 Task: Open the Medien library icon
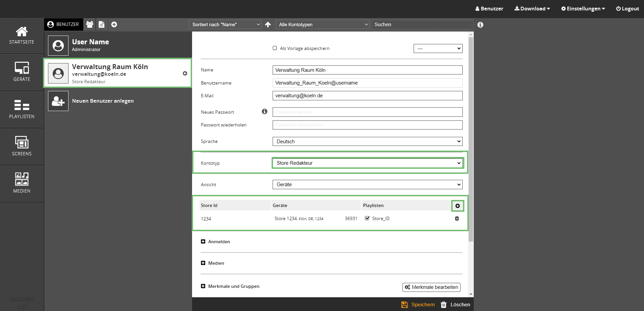click(x=22, y=183)
